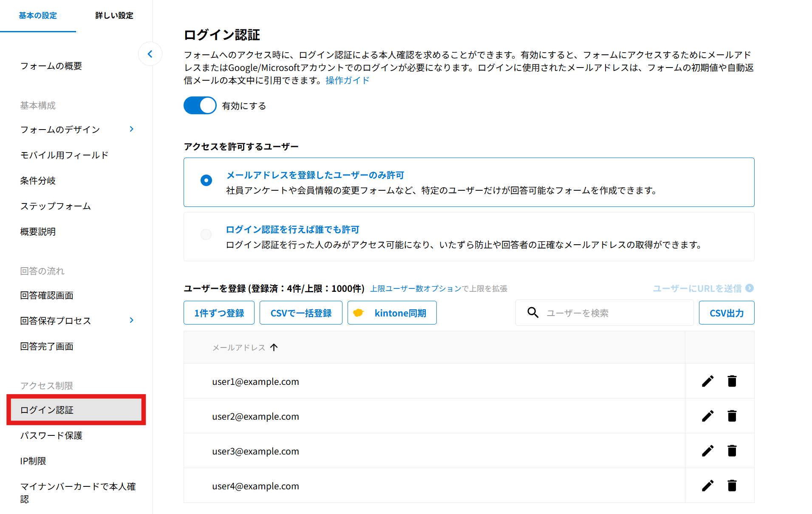Image resolution: width=812 pixels, height=514 pixels.
Task: Toggle the 有効にする login authentication switch
Action: [200, 105]
